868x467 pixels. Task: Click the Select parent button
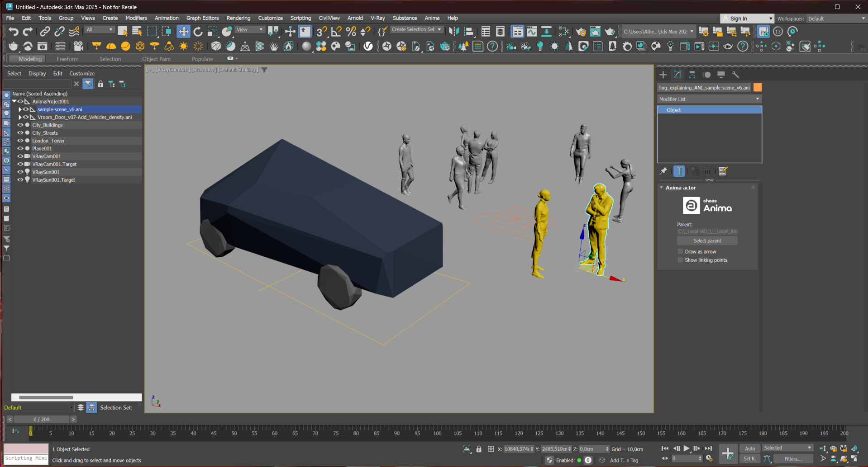[x=707, y=241]
